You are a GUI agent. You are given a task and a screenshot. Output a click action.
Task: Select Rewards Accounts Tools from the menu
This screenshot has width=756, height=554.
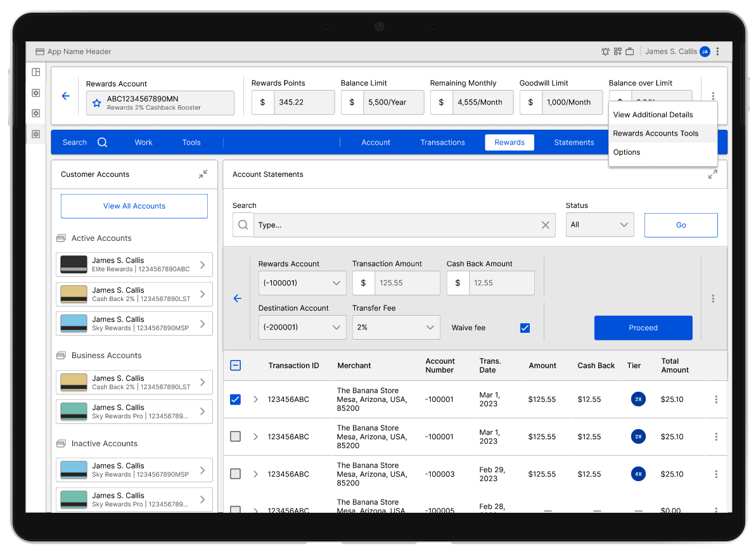[x=656, y=134]
